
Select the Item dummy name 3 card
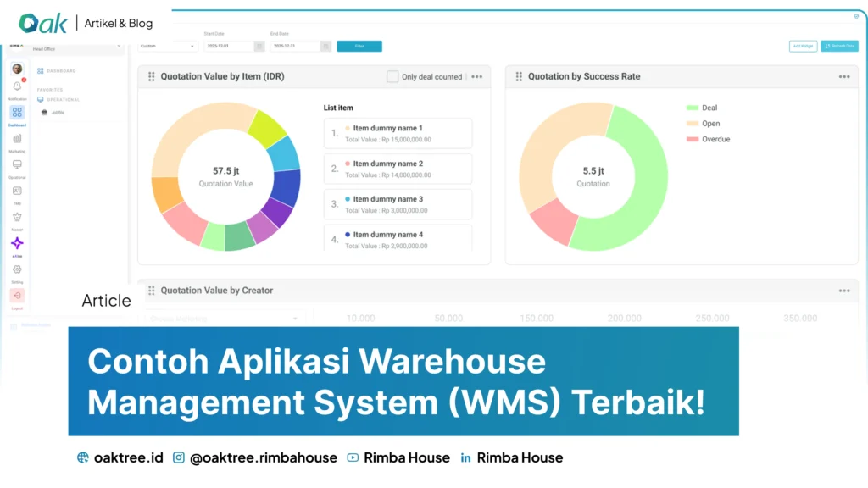point(398,204)
